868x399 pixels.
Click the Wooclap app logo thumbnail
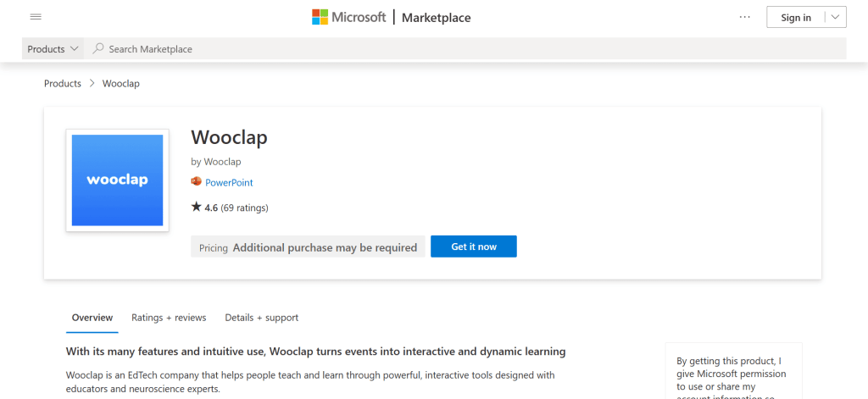[117, 180]
